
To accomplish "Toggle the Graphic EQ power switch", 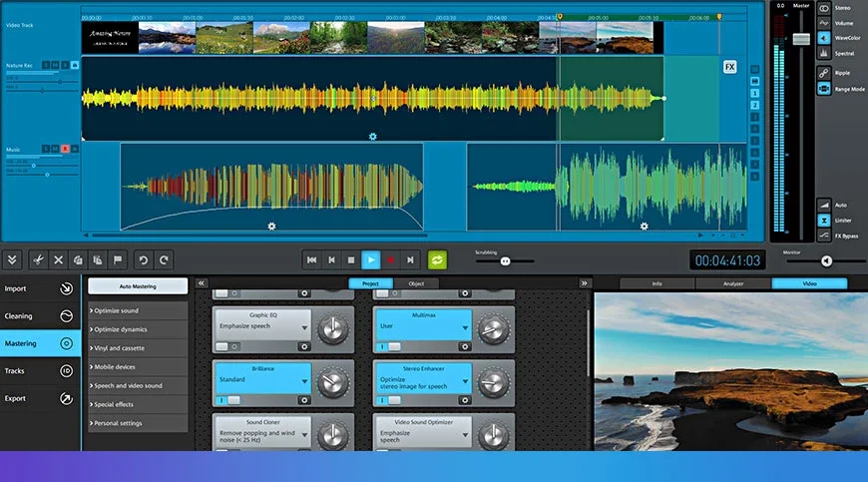I will click(227, 346).
